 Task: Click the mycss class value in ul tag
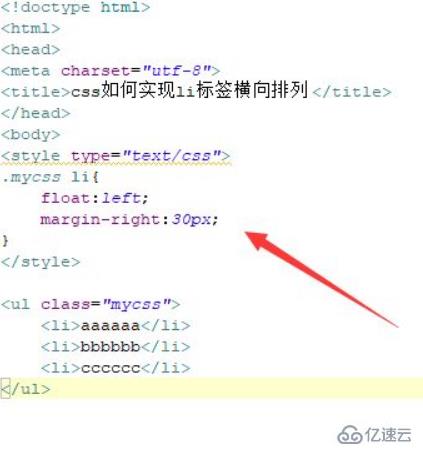pyautogui.click(x=137, y=304)
